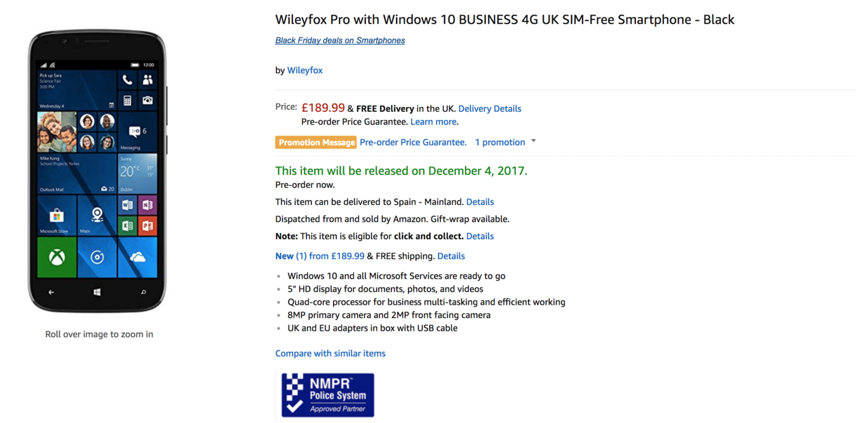The width and height of the screenshot is (868, 423).
Task: Select the Camera tile icon
Action: coord(146,99)
